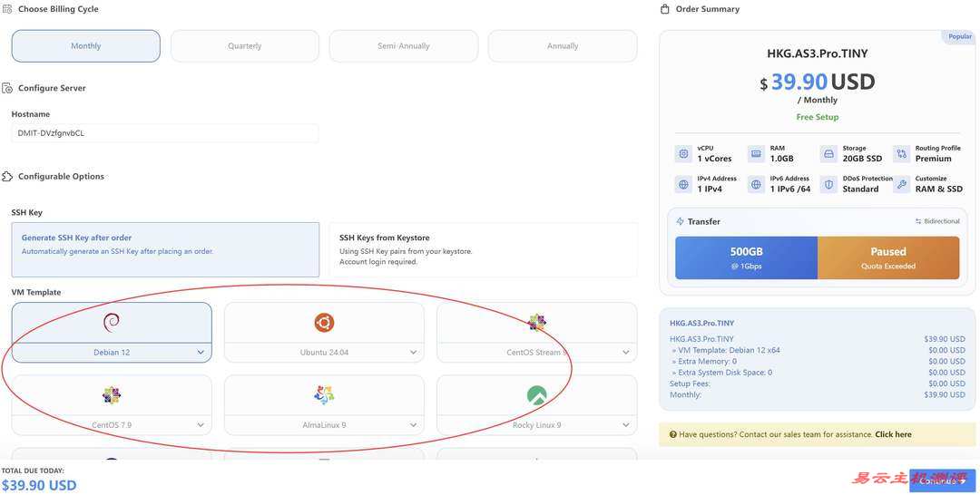Click the blue 500GB transfer bar
The width and height of the screenshot is (980, 495).
click(746, 257)
